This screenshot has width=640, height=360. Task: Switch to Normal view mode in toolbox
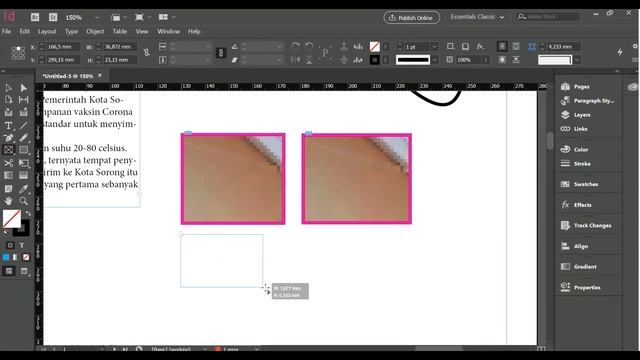coord(9,271)
